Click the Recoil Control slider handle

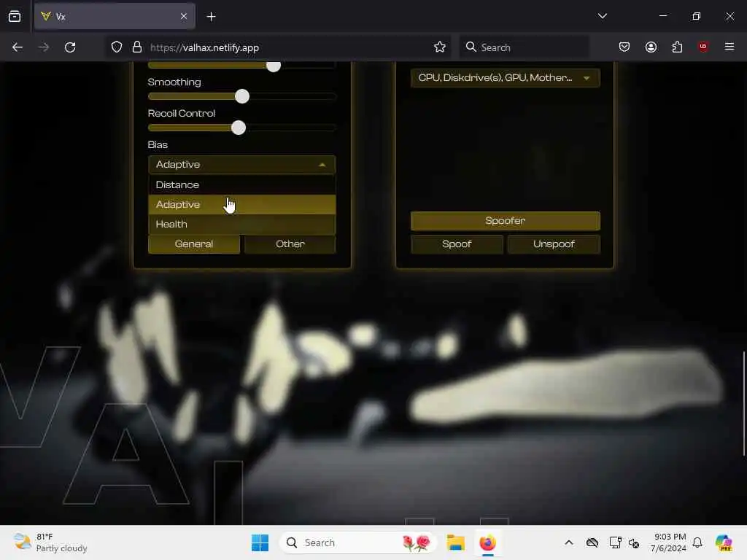239,128
